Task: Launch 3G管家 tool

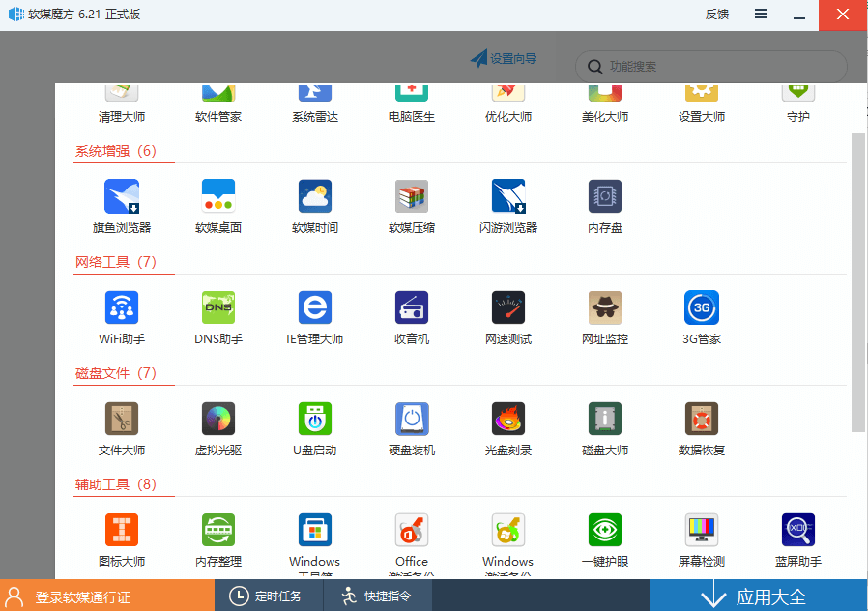Action: 702,307
